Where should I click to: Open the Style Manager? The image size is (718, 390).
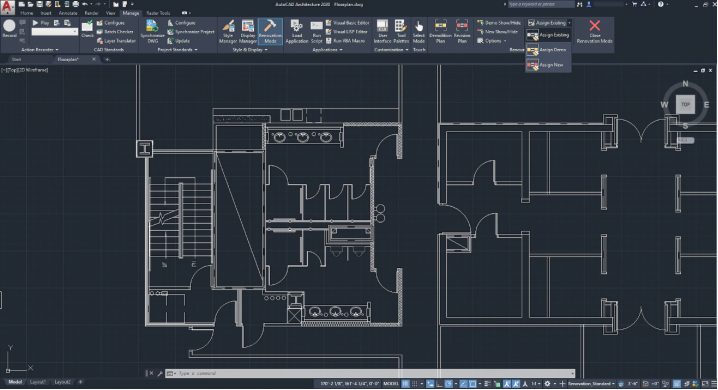228,32
